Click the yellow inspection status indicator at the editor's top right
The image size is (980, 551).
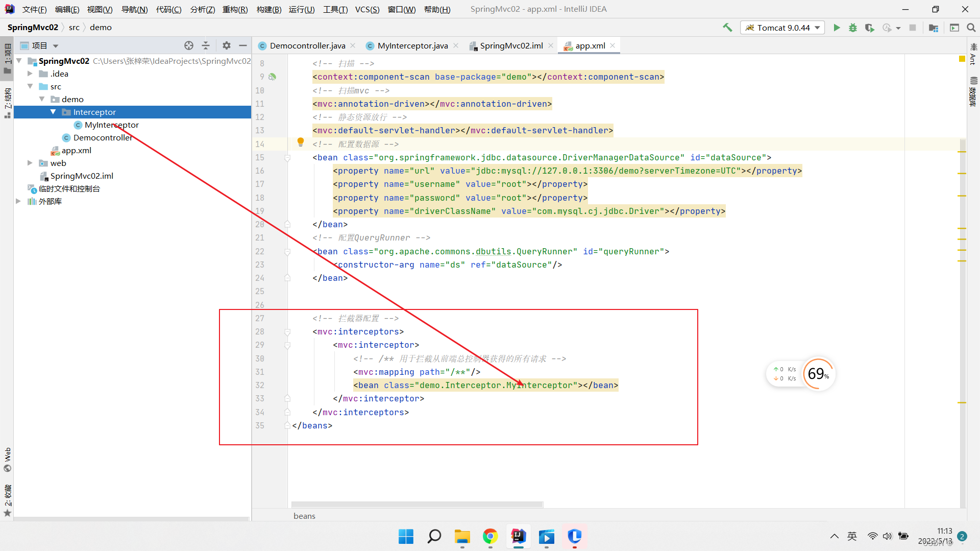pyautogui.click(x=962, y=59)
